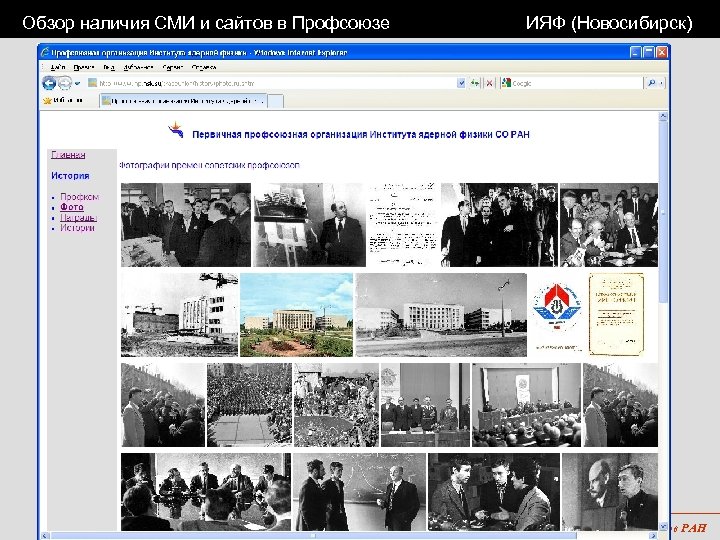The width and height of the screenshot is (720, 540).
Task: Click the page heading about Институт ядерной физики
Action: tap(361, 135)
